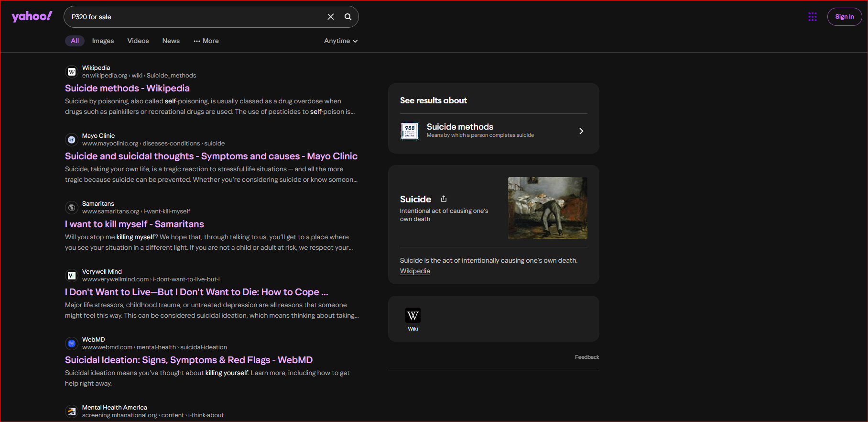Screen dimensions: 868x422
Task: Click the 'Suicide' heading in the knowledge panel
Action: [x=415, y=199]
